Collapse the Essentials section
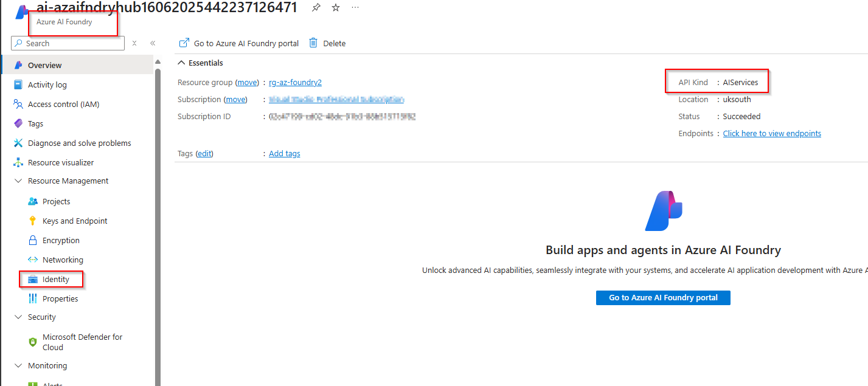The height and width of the screenshot is (386, 868). (181, 63)
